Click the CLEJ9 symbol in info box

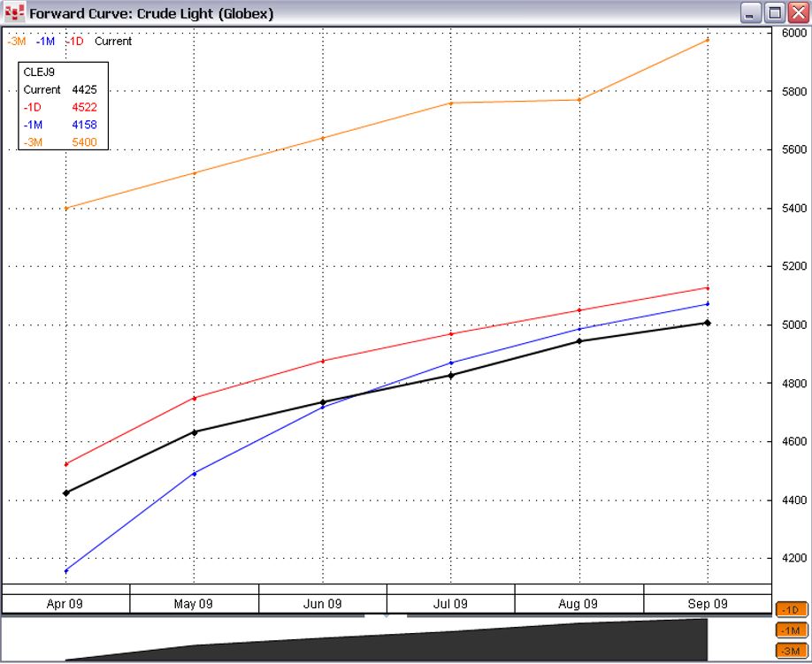pyautogui.click(x=39, y=73)
